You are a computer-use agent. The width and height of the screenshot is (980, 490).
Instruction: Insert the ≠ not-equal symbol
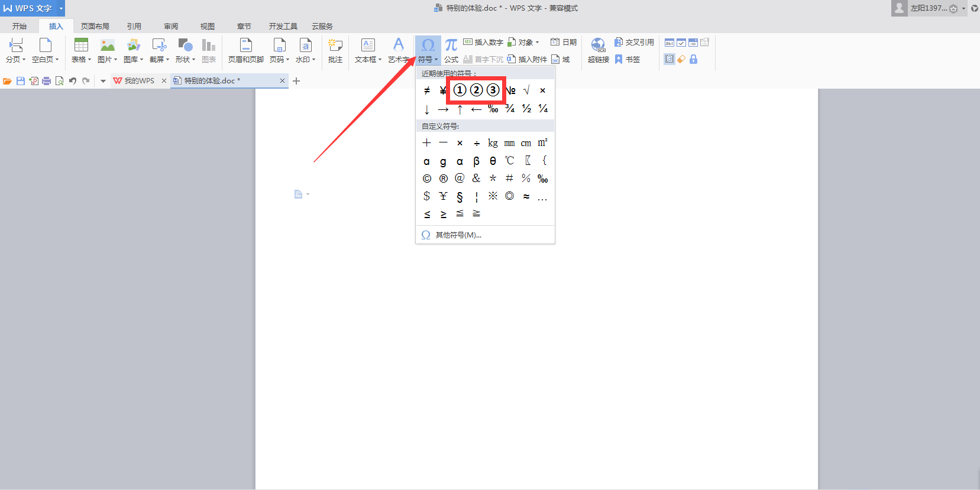(427, 90)
